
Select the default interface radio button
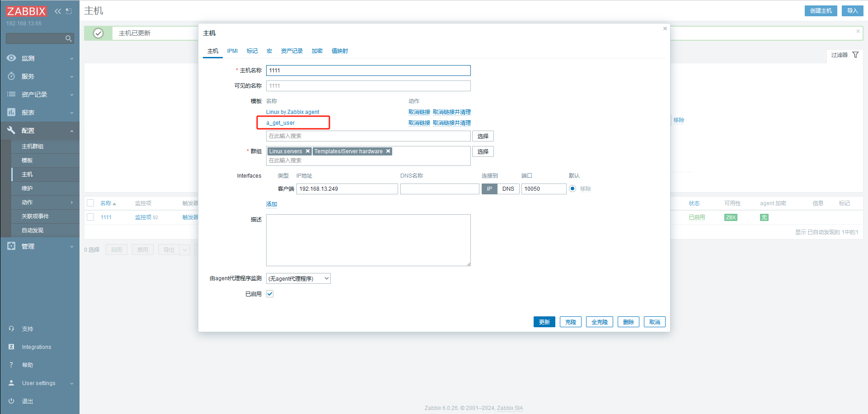tap(572, 189)
